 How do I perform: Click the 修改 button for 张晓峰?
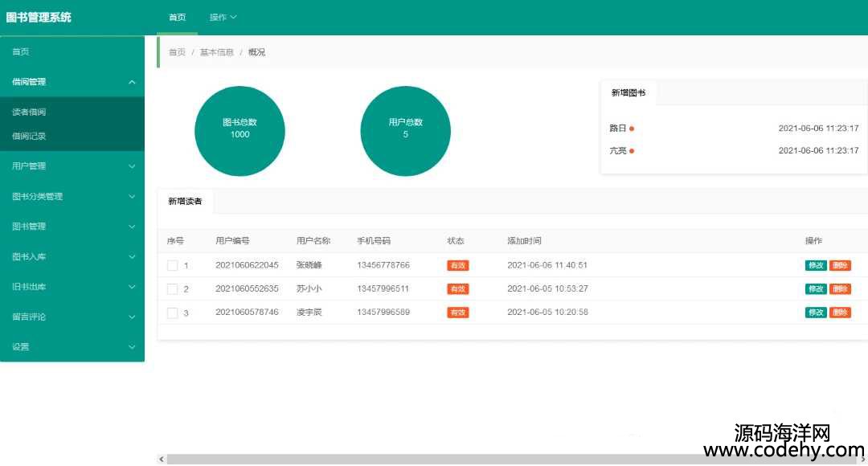[x=815, y=266]
